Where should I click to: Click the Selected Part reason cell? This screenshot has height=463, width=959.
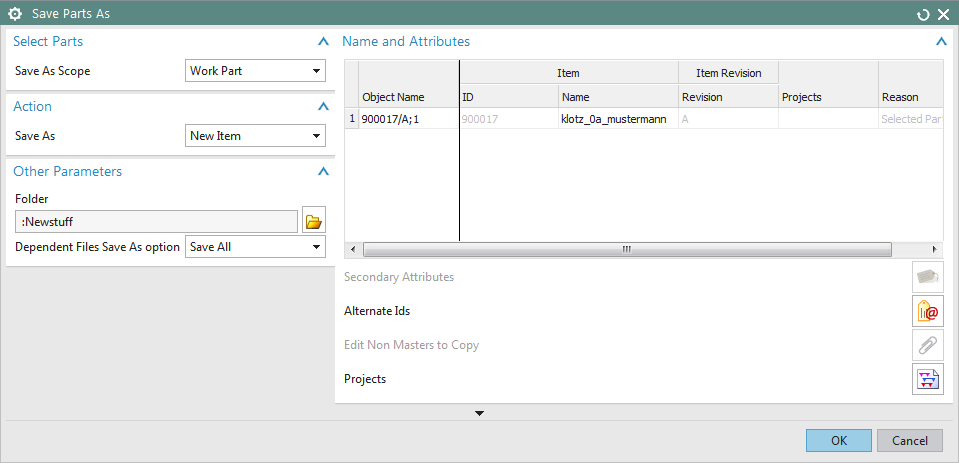pyautogui.click(x=911, y=119)
